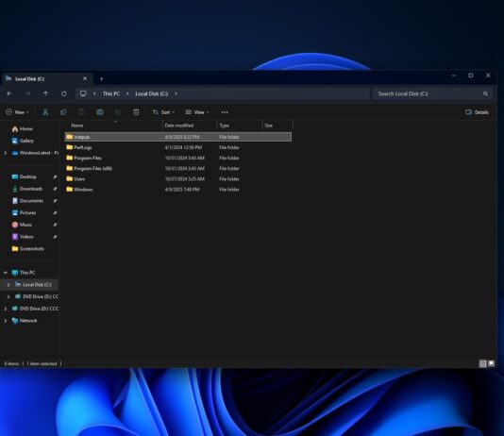Cut the selected item with scissors icon
The height and width of the screenshot is (436, 504).
click(x=45, y=112)
